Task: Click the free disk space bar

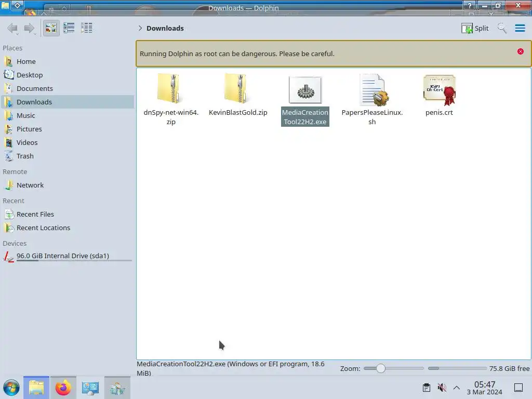Action: [x=457, y=368]
